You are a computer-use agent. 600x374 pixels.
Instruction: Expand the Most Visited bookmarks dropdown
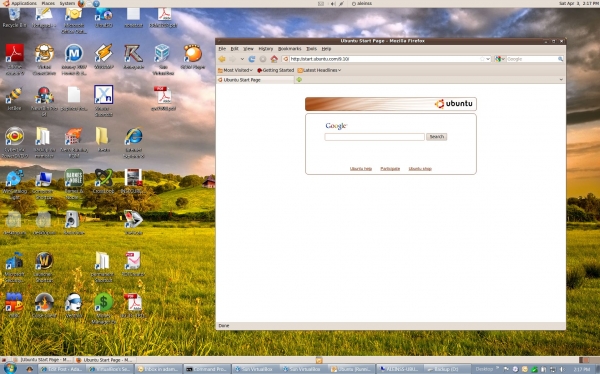[235, 70]
